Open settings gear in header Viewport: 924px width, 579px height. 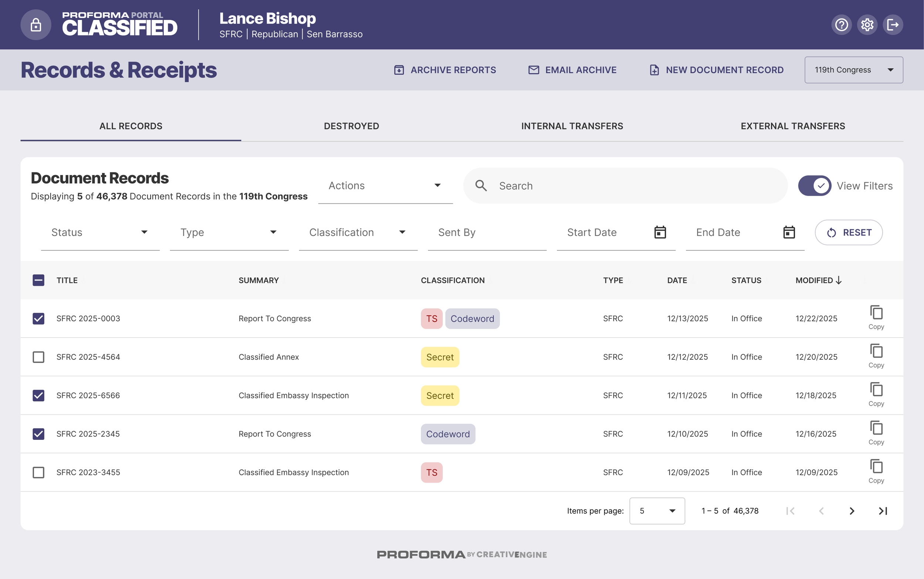[867, 25]
